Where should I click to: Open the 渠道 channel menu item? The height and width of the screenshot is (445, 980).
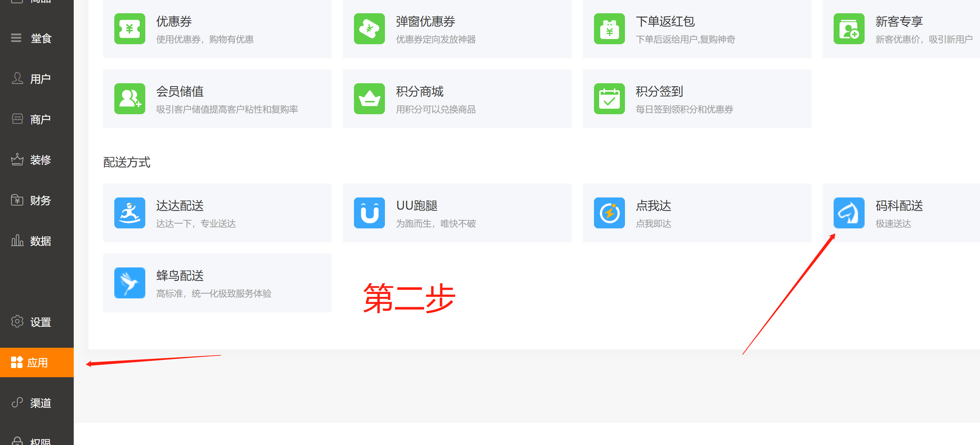click(37, 403)
